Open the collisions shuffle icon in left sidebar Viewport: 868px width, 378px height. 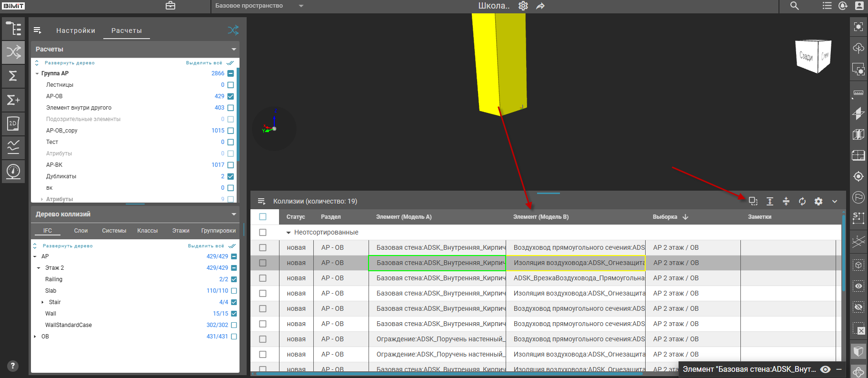click(x=13, y=52)
